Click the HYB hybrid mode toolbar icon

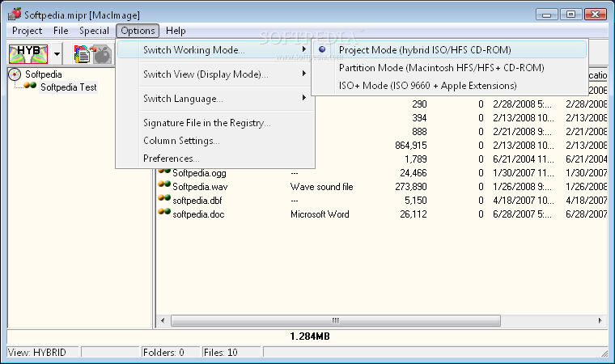point(28,53)
